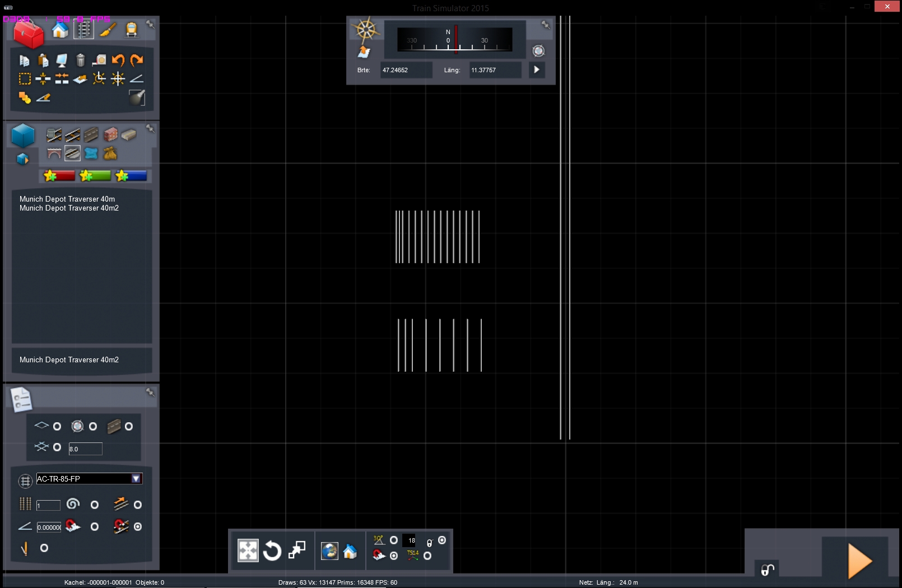Select Munich Depot Traverser 40m list item

click(67, 199)
